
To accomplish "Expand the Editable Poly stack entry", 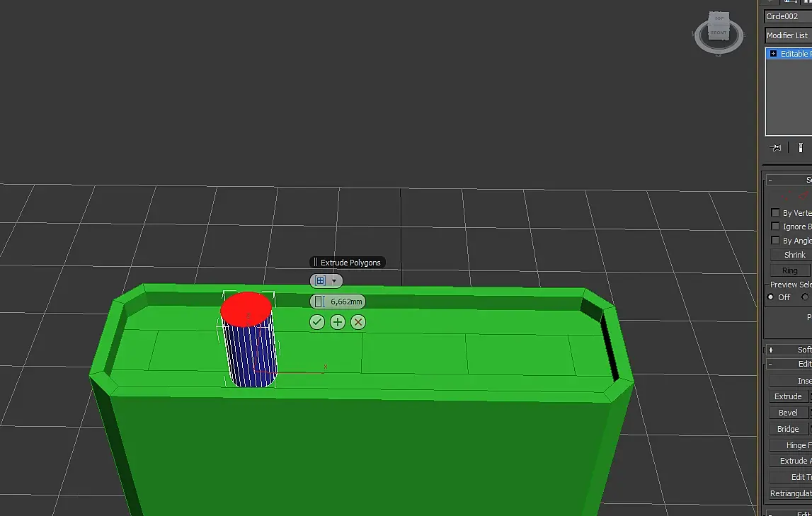I will click(x=773, y=54).
